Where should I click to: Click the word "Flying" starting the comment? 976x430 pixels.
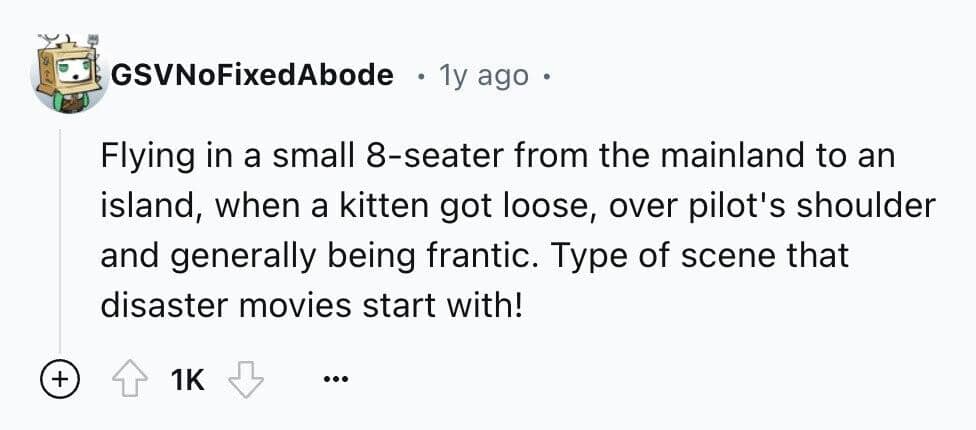pyautogui.click(x=143, y=157)
